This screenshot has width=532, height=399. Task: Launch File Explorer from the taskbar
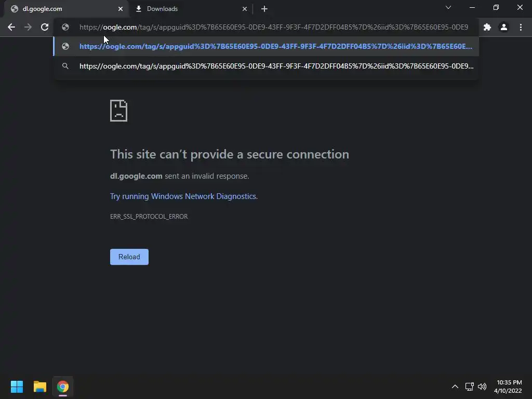(x=39, y=387)
